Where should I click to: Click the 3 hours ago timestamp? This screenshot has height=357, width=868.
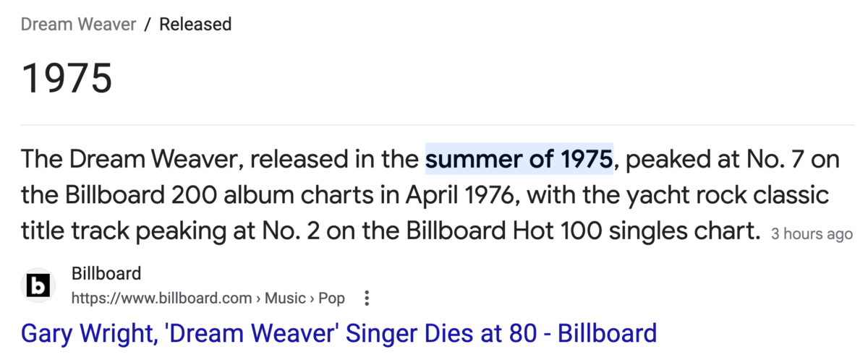812,234
